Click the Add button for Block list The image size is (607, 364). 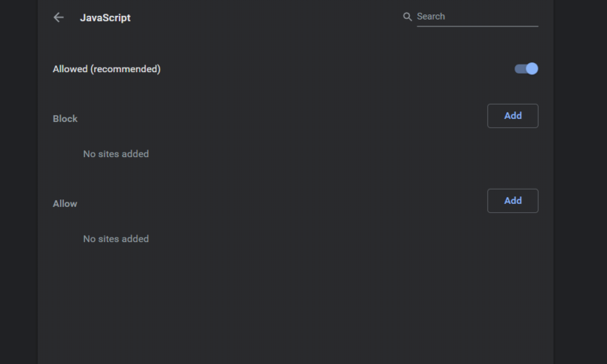coord(512,116)
